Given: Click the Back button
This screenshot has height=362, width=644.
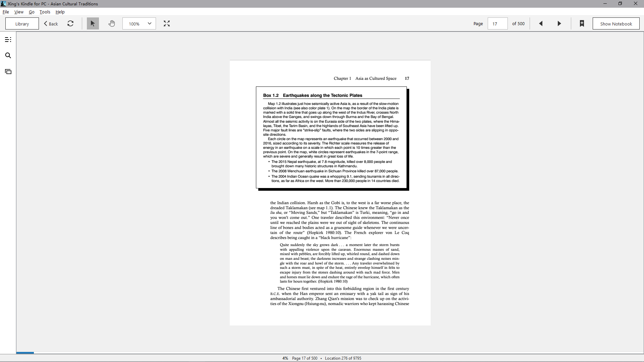Looking at the screenshot, I should pos(51,23).
